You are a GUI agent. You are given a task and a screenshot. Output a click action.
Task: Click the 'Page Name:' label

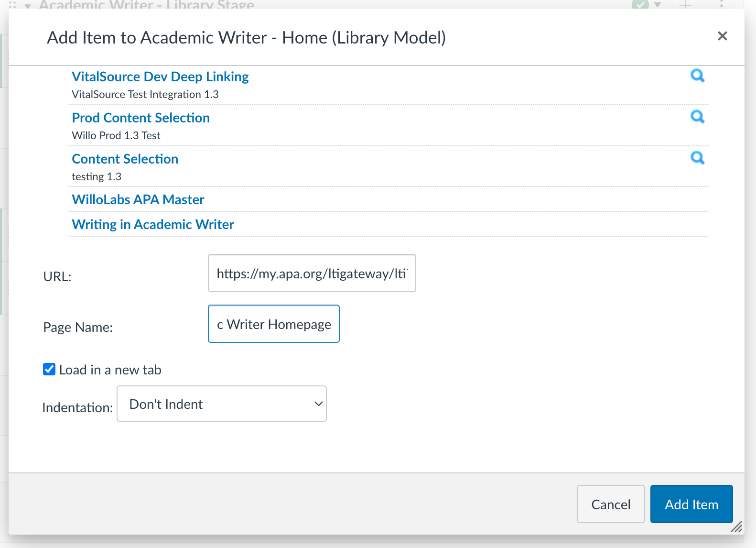[78, 327]
